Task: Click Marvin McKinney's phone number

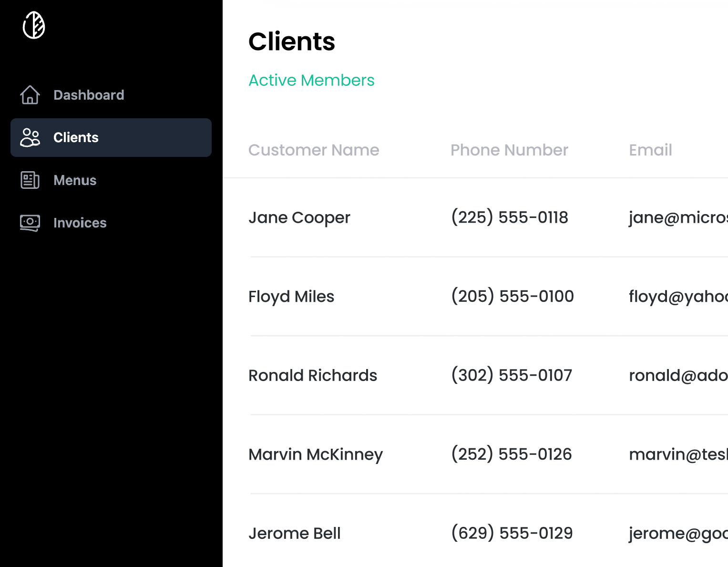Action: point(511,454)
